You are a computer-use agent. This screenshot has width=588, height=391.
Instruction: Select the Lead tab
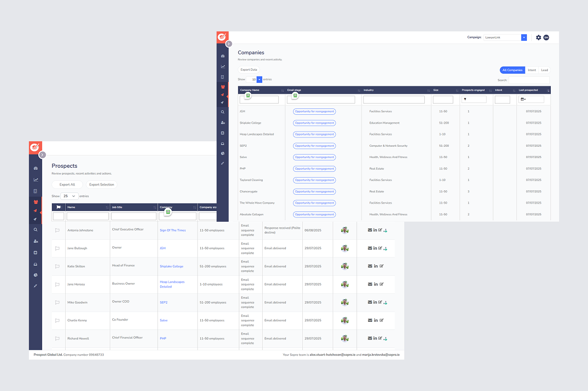click(544, 70)
